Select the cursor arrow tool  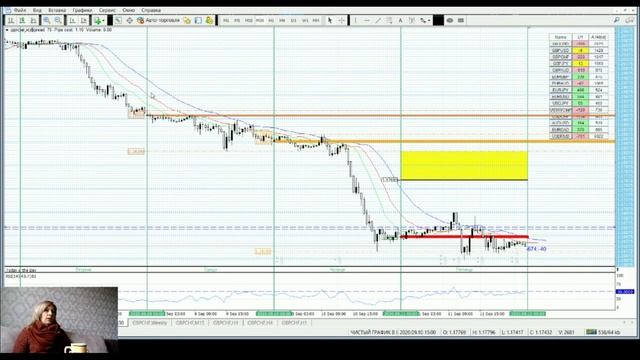330,20
